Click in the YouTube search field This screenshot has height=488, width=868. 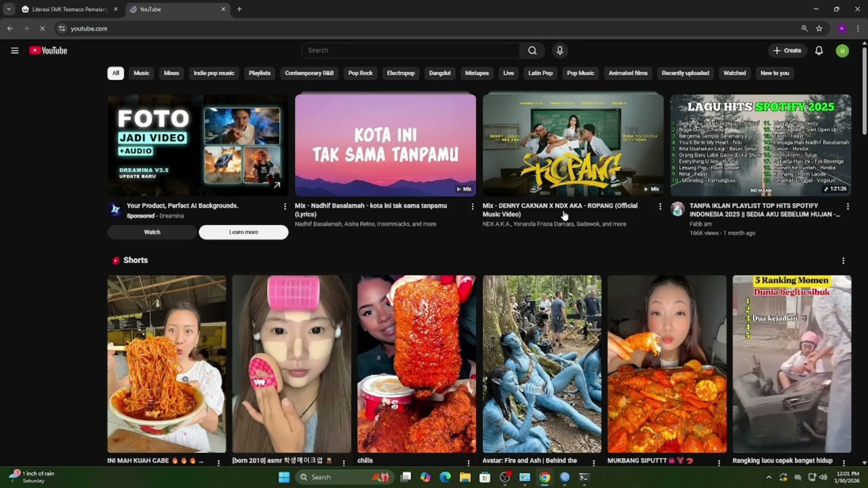[x=411, y=50]
